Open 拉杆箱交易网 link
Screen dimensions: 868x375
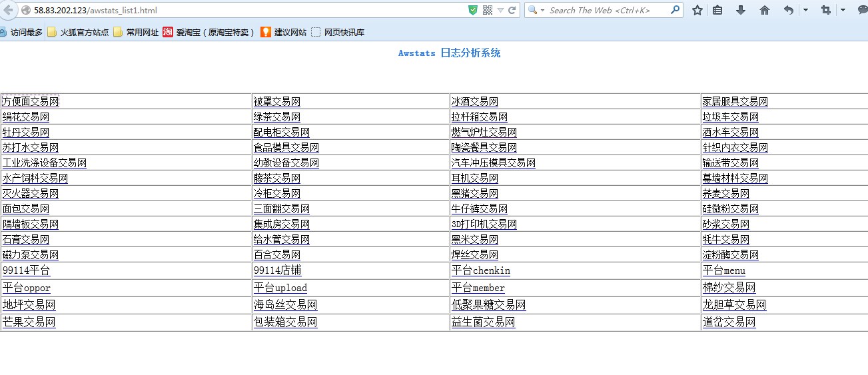tap(480, 117)
